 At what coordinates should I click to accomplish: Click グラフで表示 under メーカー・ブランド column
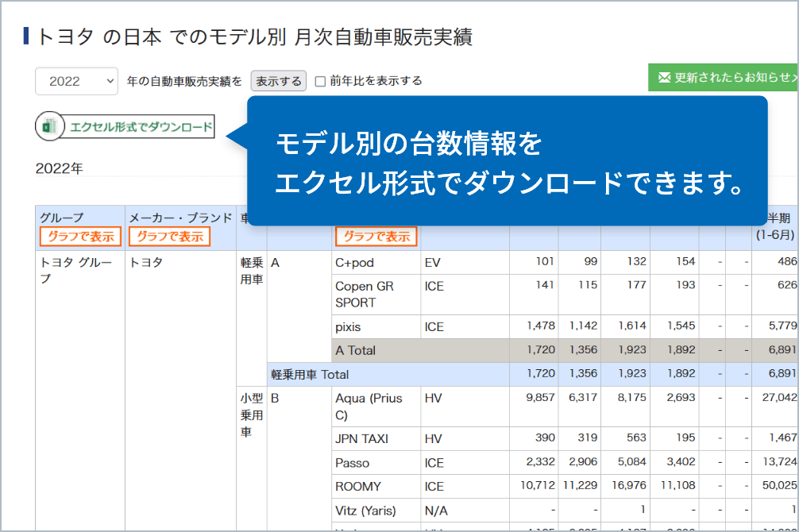(x=170, y=237)
